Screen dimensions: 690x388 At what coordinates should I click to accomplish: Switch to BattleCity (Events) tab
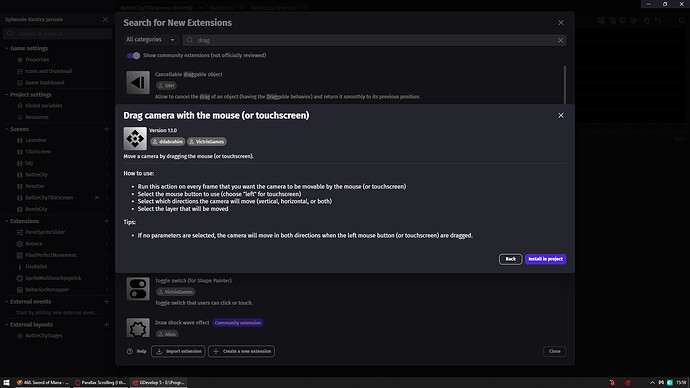click(x=273, y=7)
